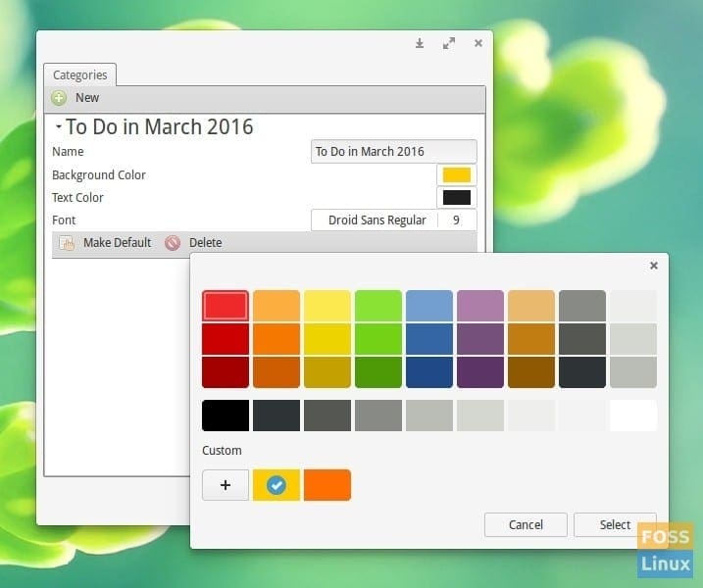
Task: Open the Categories tab
Action: pos(79,74)
